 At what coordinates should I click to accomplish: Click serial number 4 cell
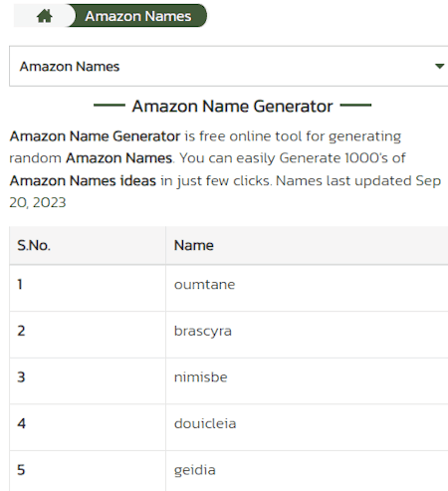point(88,427)
